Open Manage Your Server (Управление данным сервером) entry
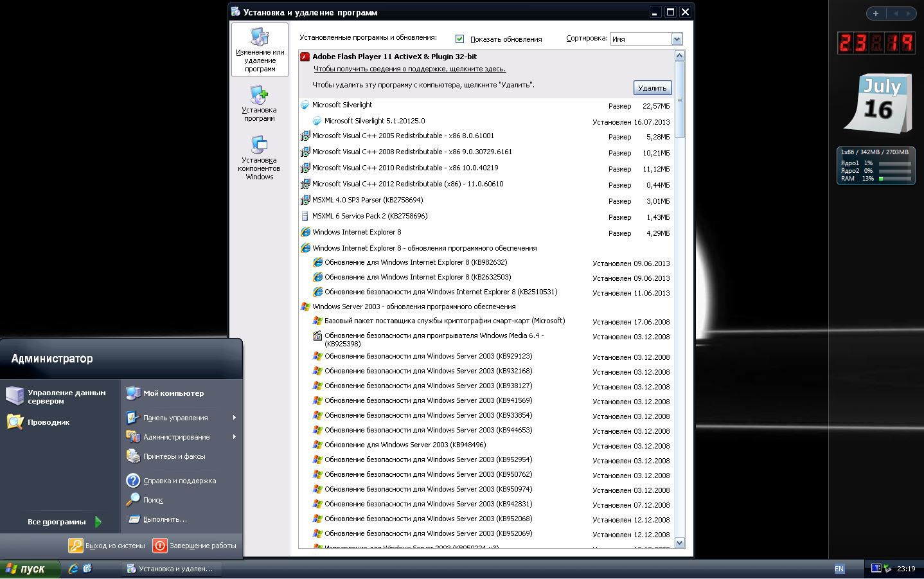Viewport: 924px width, 579px height. tap(67, 396)
